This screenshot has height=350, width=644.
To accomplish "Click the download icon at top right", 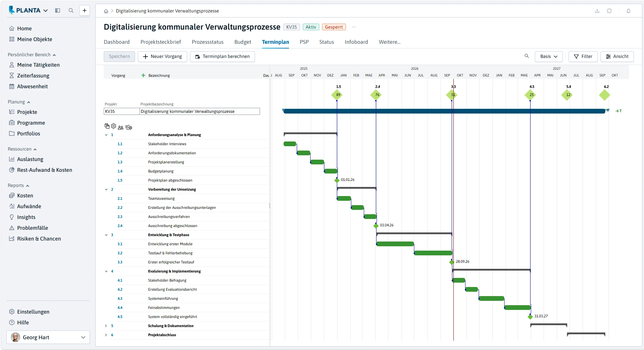I will tap(597, 11).
